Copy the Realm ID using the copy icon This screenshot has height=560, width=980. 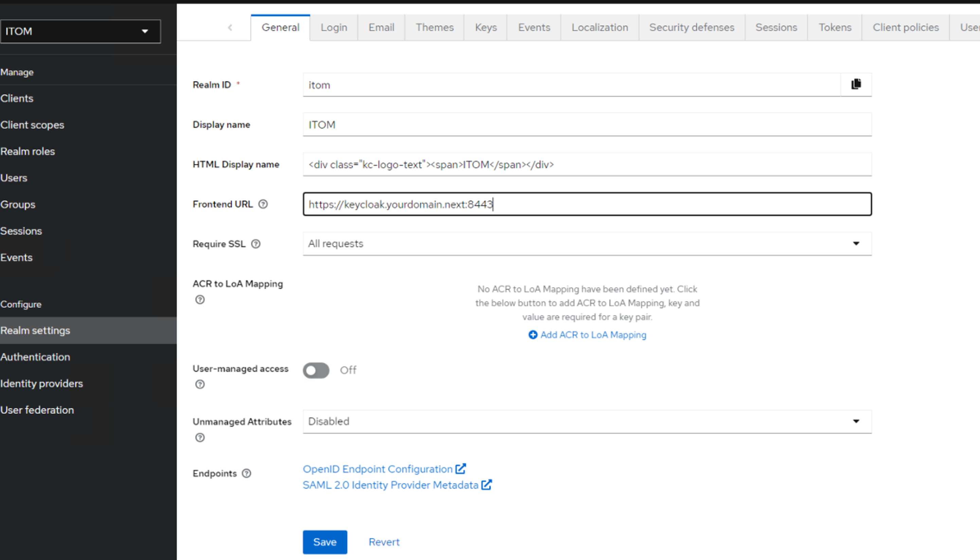(x=856, y=84)
